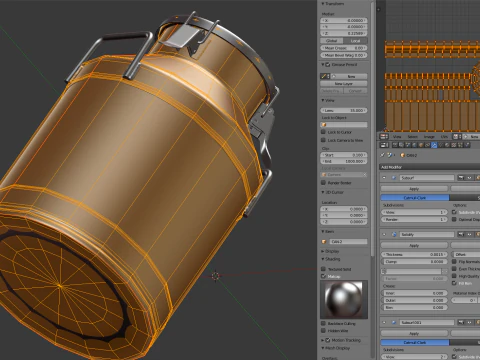Open the Render properties tab icon
The height and width of the screenshot is (360, 480).
tap(395, 145)
